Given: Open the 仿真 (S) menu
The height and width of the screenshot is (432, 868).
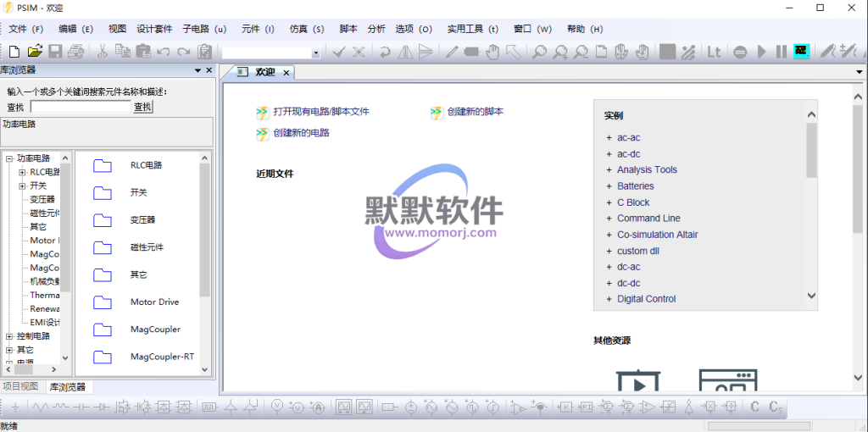Looking at the screenshot, I should (x=307, y=30).
